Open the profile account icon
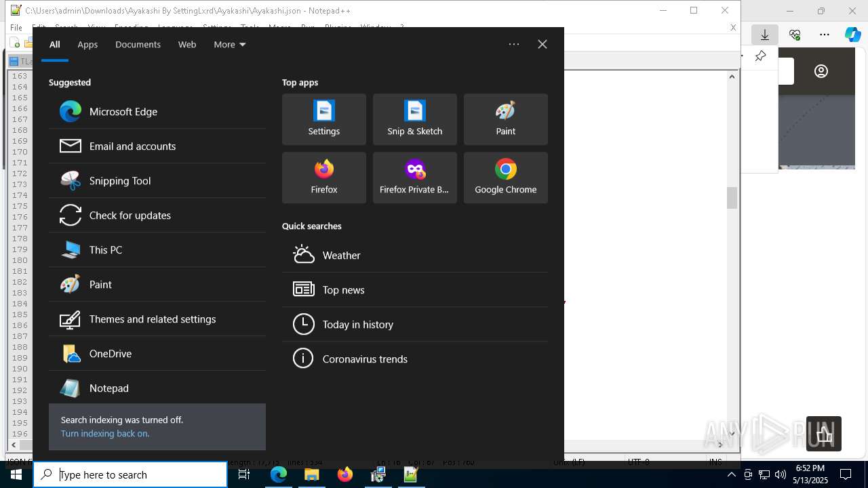 click(x=821, y=71)
